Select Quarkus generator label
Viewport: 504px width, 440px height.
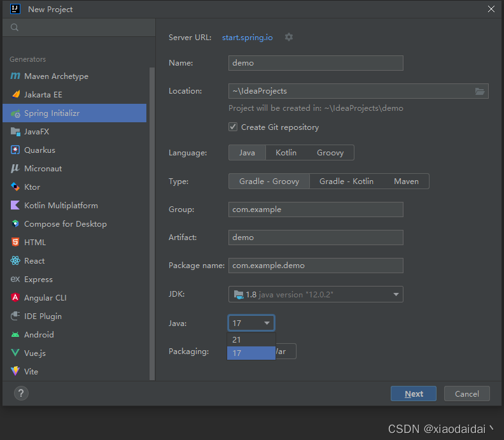(39, 150)
